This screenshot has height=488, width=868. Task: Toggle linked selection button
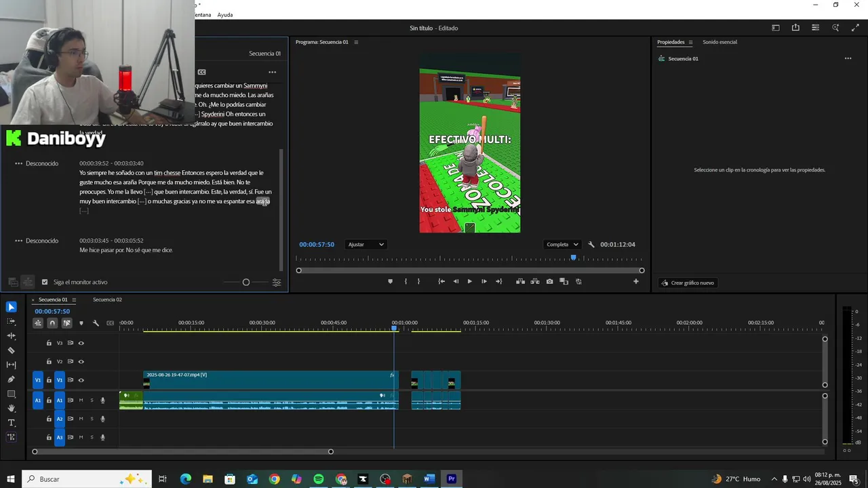pyautogui.click(x=66, y=323)
